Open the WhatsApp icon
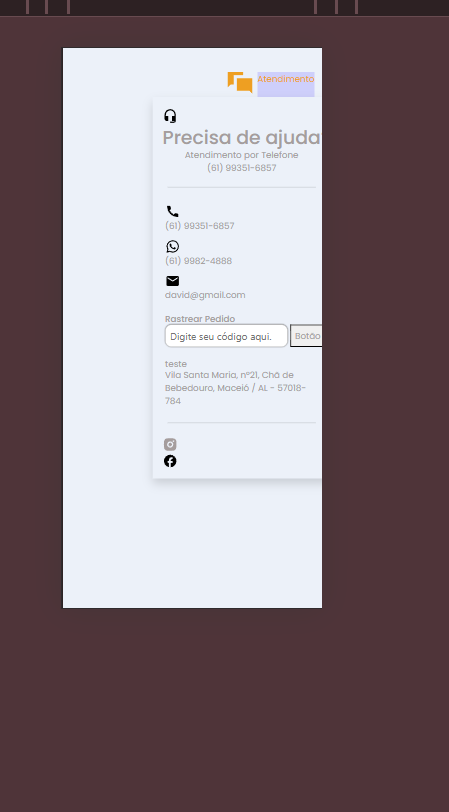449x812 pixels. (172, 246)
